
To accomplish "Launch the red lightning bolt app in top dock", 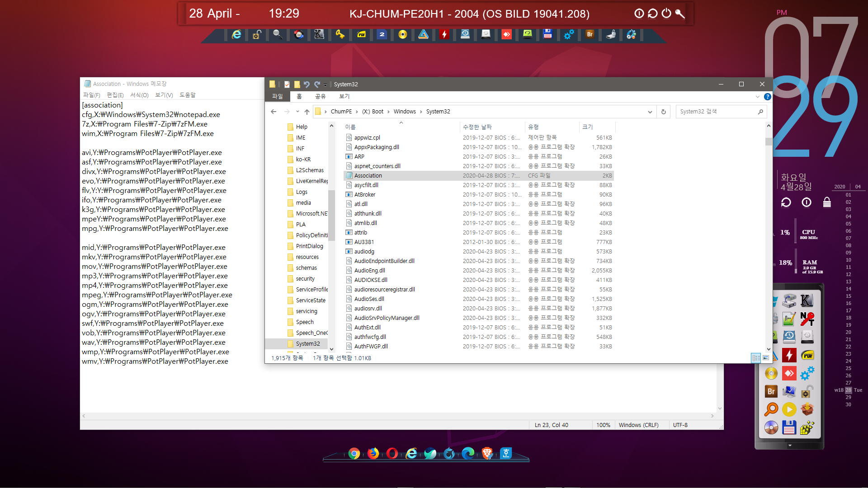I will pyautogui.click(x=444, y=34).
